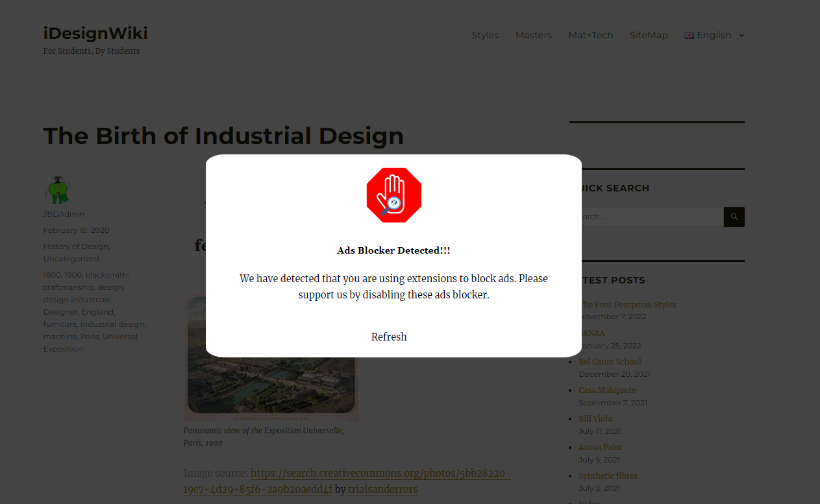
Task: Open the SiteMap page
Action: pyautogui.click(x=649, y=35)
